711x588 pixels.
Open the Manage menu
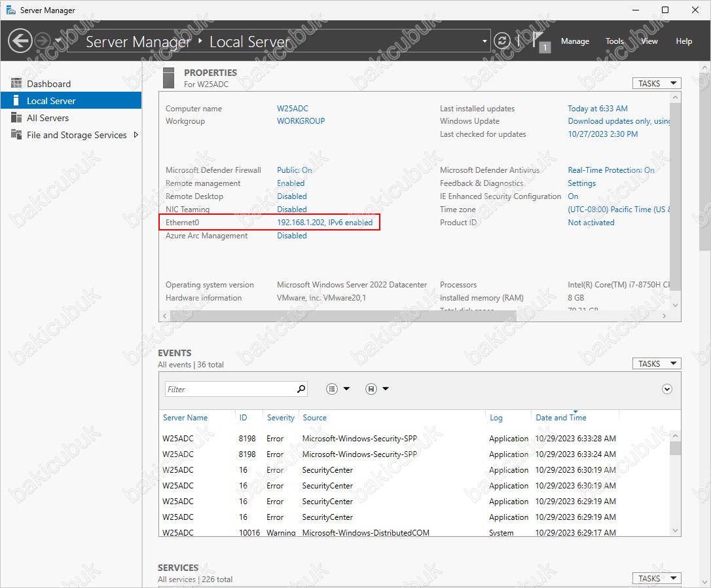[575, 41]
